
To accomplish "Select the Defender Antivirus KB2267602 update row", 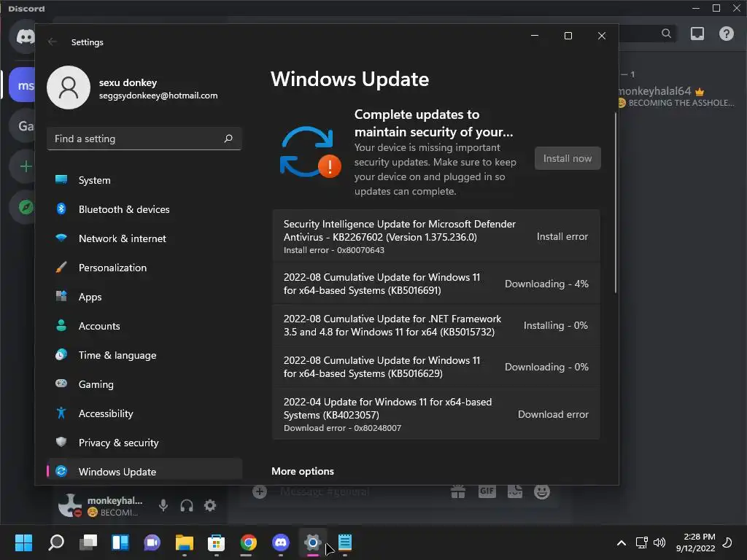I will 436,236.
